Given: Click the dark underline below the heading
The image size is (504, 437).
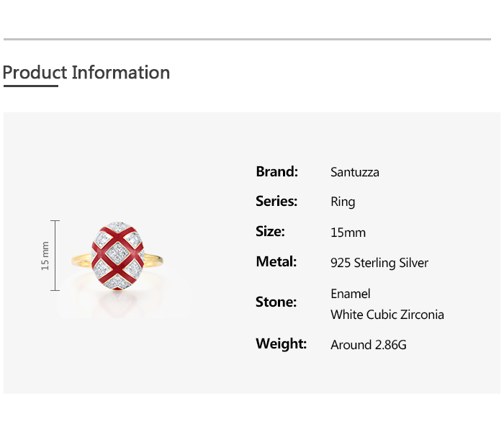Looking at the screenshot, I should tap(30, 86).
